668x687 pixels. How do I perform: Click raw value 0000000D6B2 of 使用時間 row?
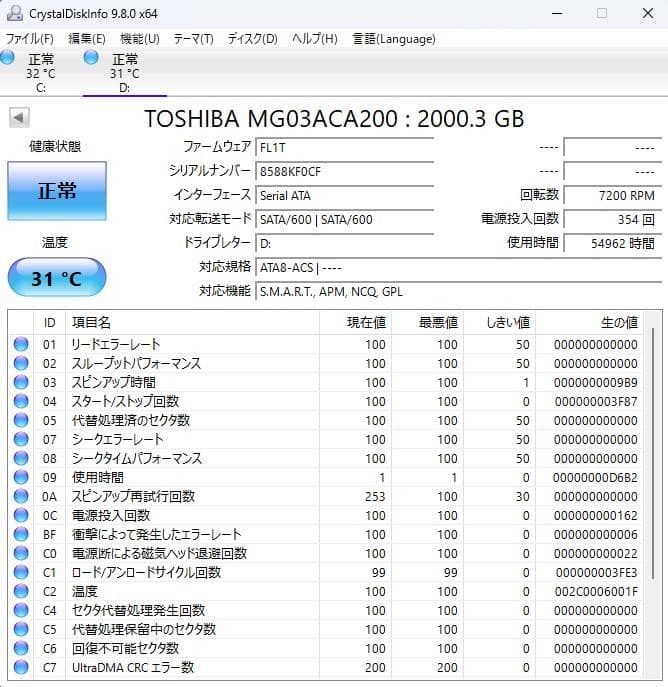pyautogui.click(x=595, y=478)
